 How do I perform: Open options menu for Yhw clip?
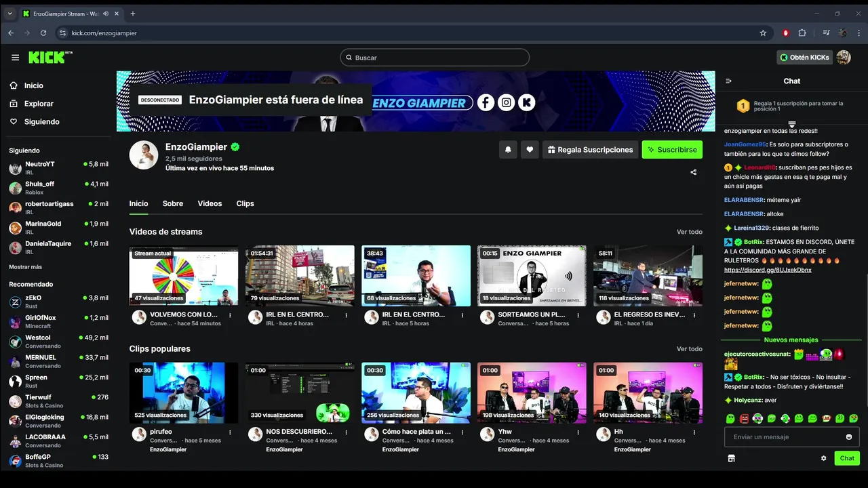coord(578,432)
